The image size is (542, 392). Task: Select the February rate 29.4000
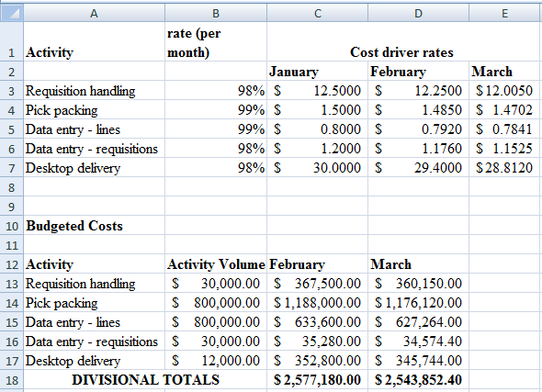[418, 167]
